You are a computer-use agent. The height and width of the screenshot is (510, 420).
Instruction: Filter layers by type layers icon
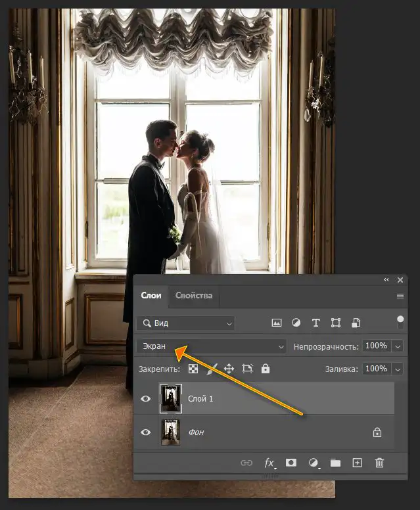pyautogui.click(x=315, y=323)
